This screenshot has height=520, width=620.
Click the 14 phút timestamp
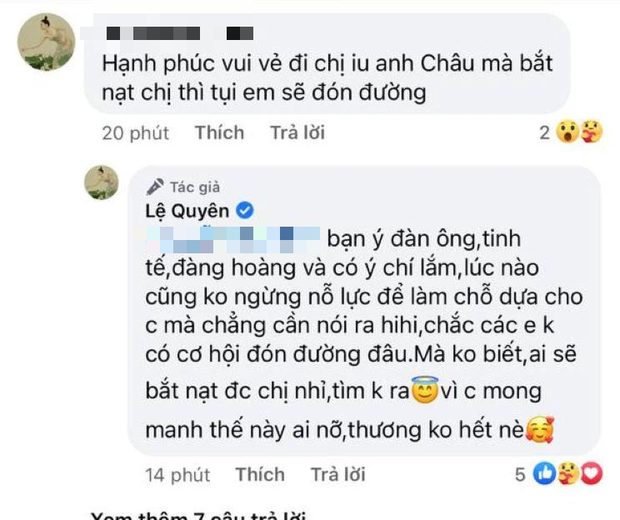click(178, 475)
